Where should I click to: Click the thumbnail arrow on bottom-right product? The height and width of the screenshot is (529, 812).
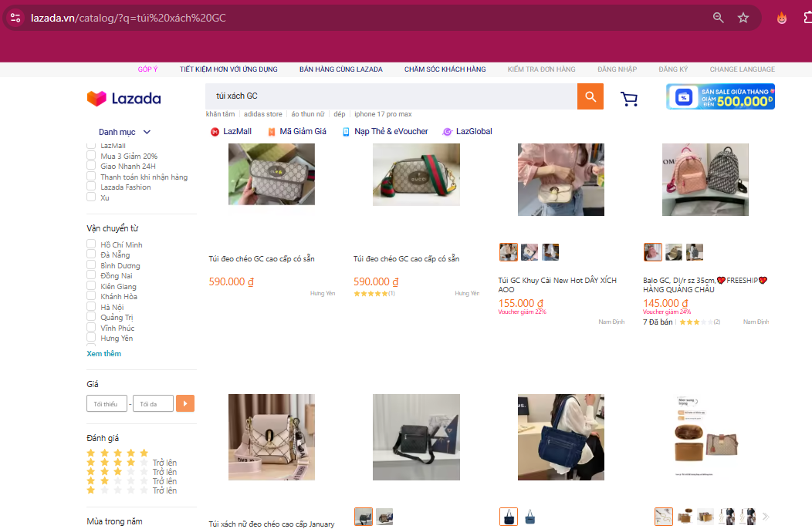(765, 516)
